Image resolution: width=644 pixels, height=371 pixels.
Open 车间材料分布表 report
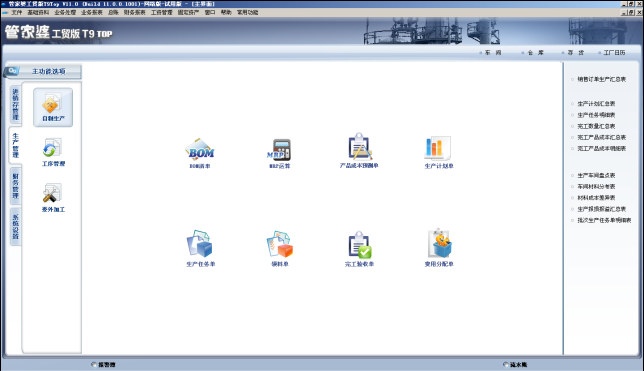(596, 187)
